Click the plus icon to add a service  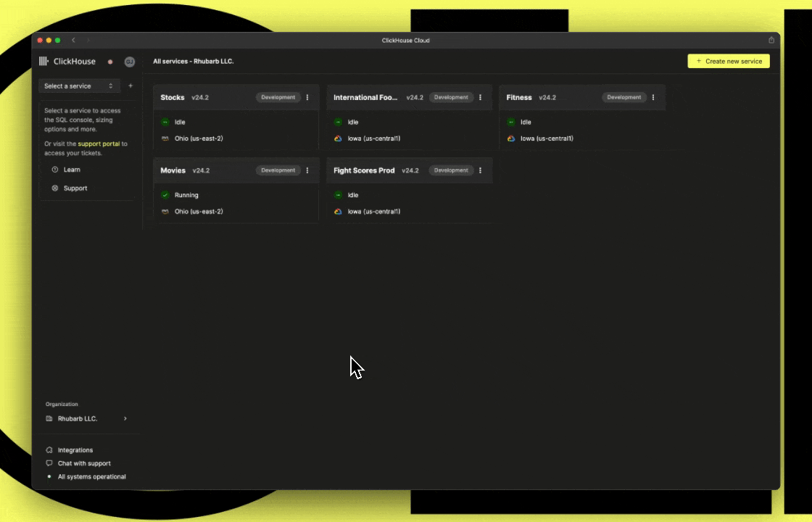pos(130,86)
